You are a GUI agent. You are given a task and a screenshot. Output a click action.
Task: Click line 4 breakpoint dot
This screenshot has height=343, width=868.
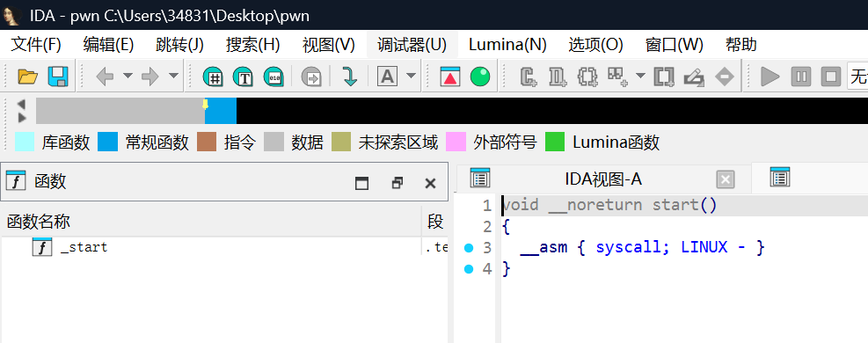click(470, 269)
